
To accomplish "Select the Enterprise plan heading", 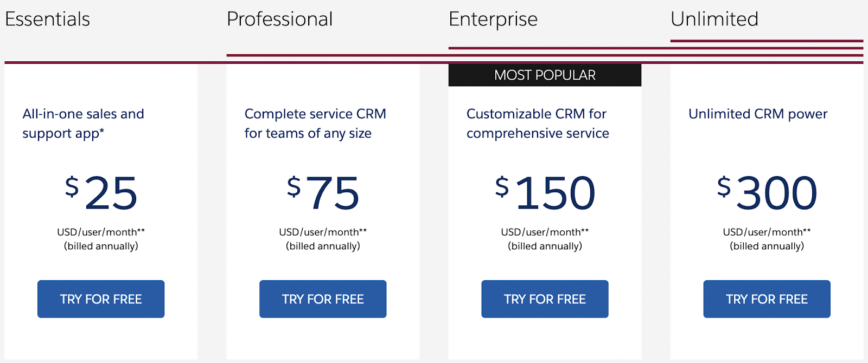I will (493, 20).
